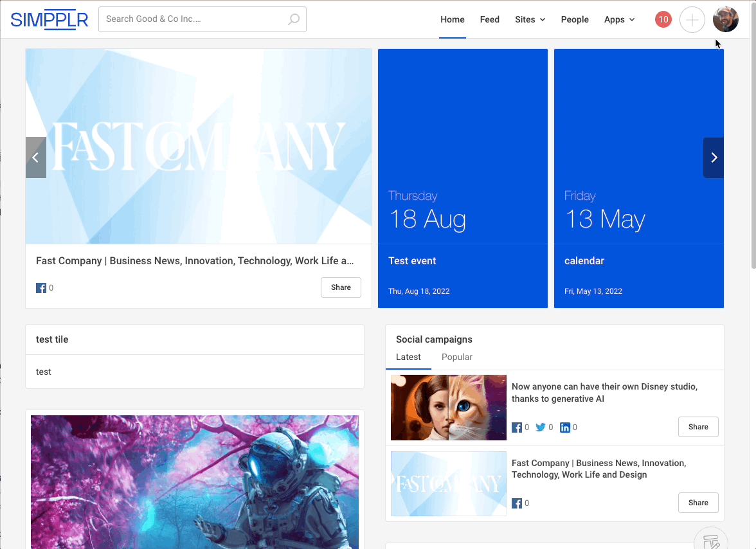Expand the Apps dropdown menu
The width and height of the screenshot is (756, 549).
pos(619,19)
